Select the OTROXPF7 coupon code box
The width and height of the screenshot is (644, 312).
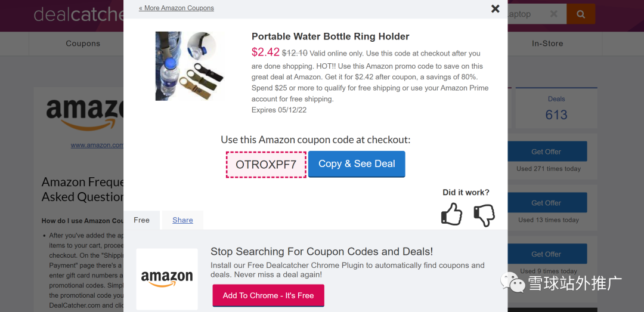266,165
